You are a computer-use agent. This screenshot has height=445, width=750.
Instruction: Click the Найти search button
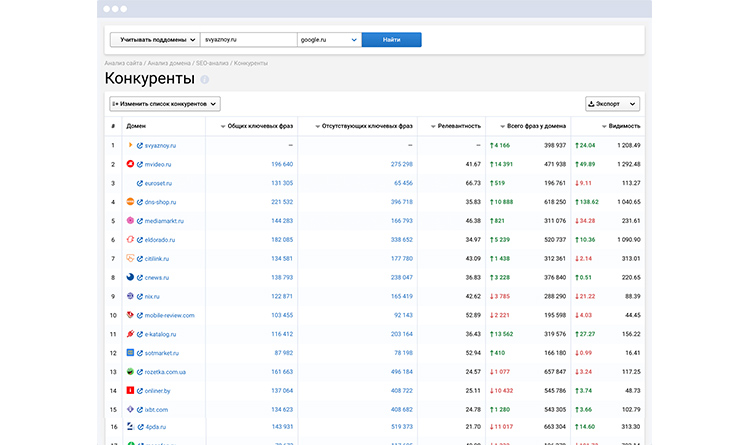(392, 40)
